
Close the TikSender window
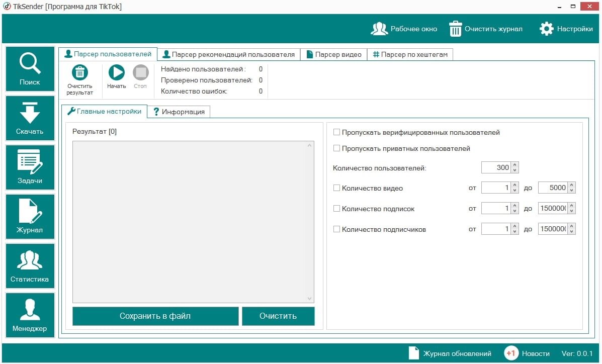pyautogui.click(x=589, y=7)
